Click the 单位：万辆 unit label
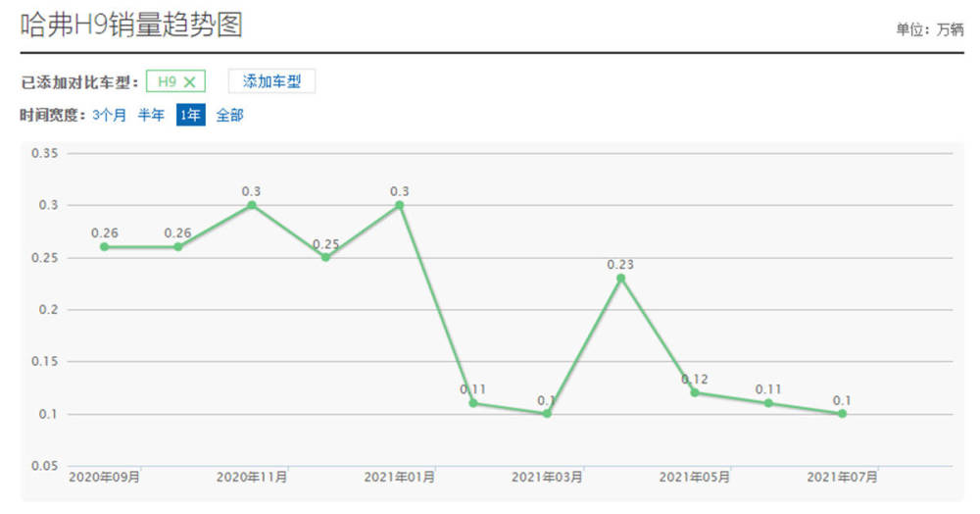 click(x=929, y=29)
